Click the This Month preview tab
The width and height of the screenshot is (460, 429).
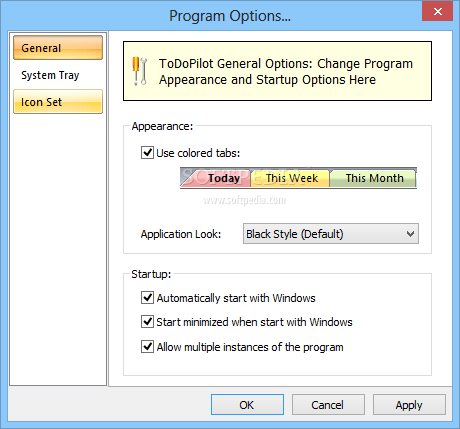coord(373,178)
